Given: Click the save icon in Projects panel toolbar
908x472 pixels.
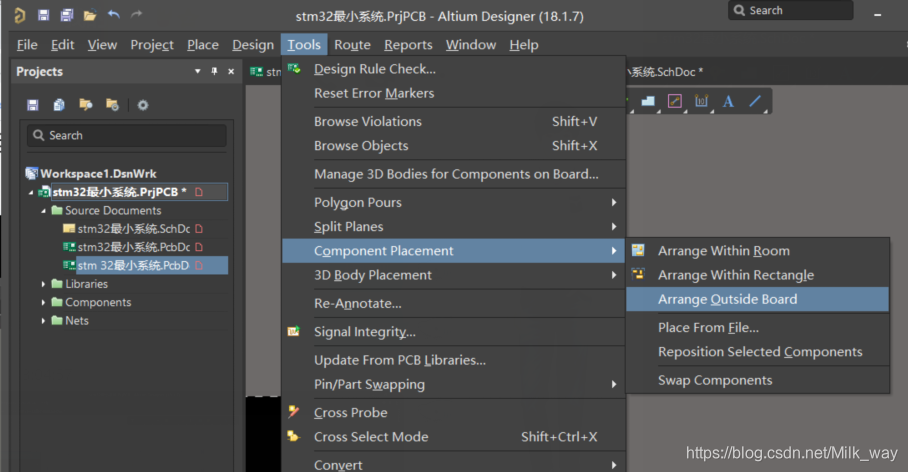Looking at the screenshot, I should [x=33, y=105].
